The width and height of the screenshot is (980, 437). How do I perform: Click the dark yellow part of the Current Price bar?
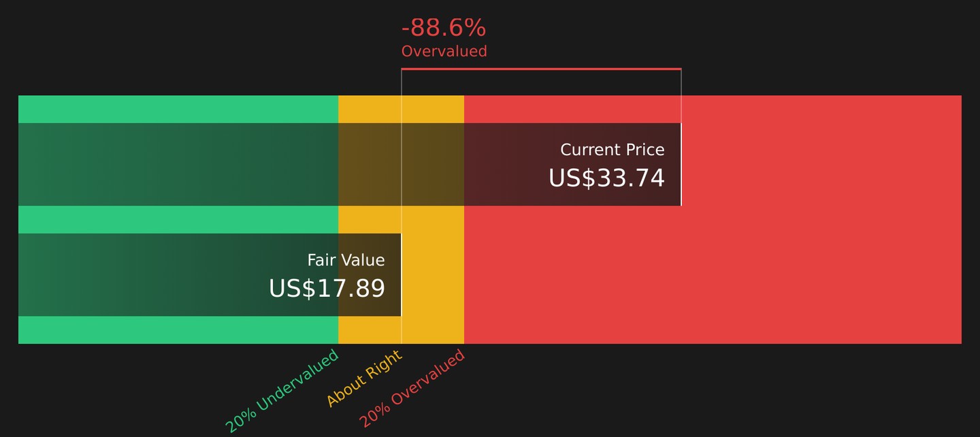click(401, 164)
